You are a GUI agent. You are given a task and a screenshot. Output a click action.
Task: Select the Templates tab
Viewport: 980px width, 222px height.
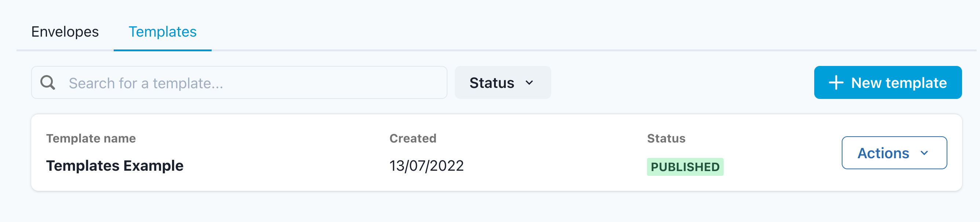(x=162, y=32)
